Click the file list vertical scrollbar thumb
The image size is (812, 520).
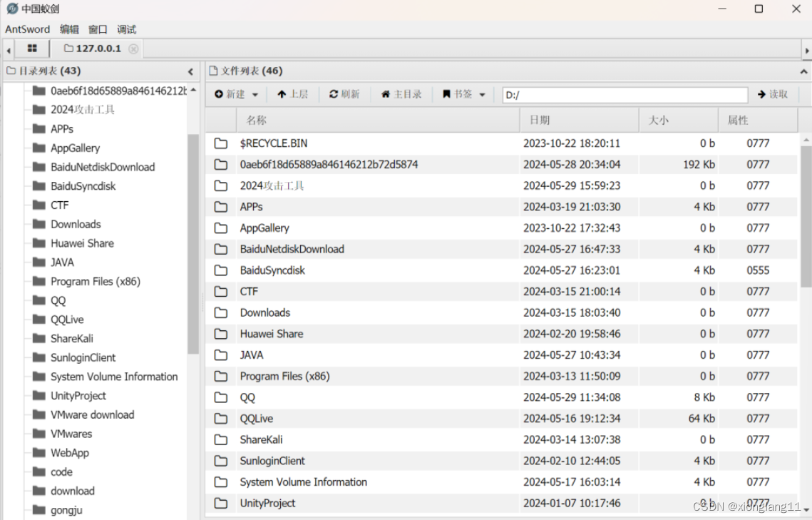[x=806, y=217]
